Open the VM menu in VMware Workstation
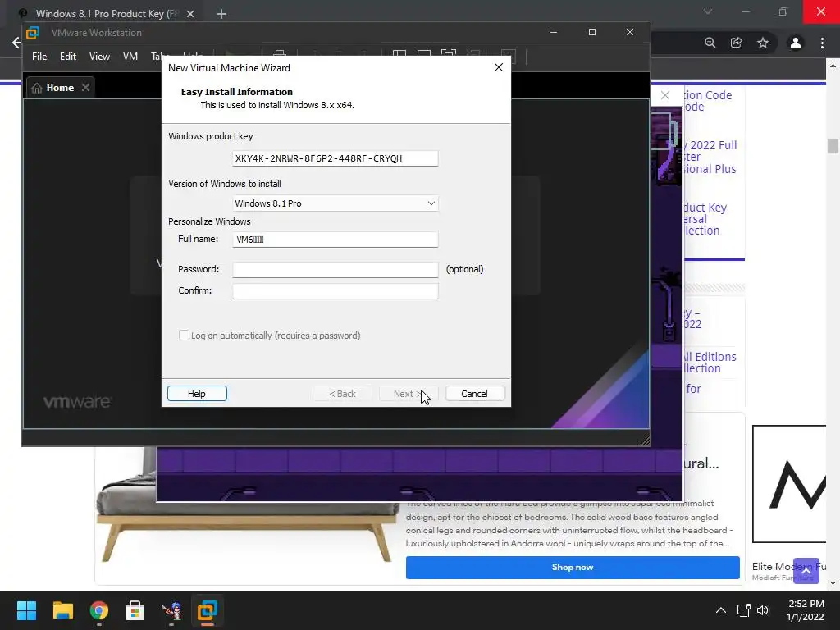 coord(130,57)
